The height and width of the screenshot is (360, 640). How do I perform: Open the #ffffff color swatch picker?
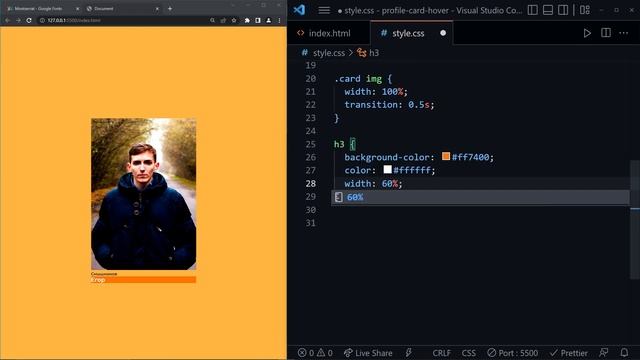point(387,169)
